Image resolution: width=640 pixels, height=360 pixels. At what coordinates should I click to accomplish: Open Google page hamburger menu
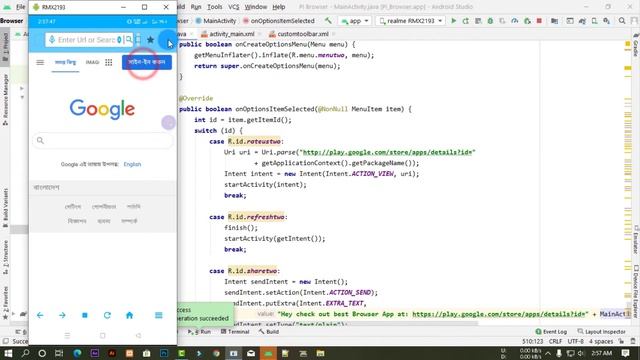click(x=40, y=62)
